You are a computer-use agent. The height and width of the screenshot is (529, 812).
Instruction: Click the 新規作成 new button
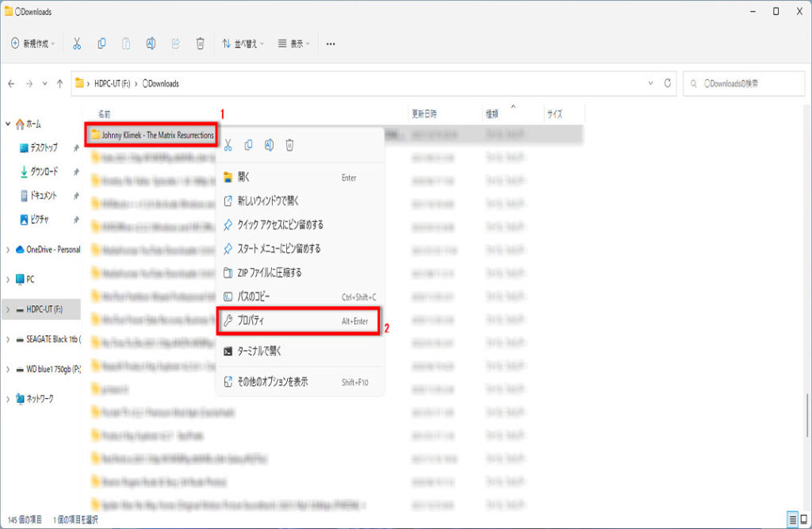tap(33, 44)
